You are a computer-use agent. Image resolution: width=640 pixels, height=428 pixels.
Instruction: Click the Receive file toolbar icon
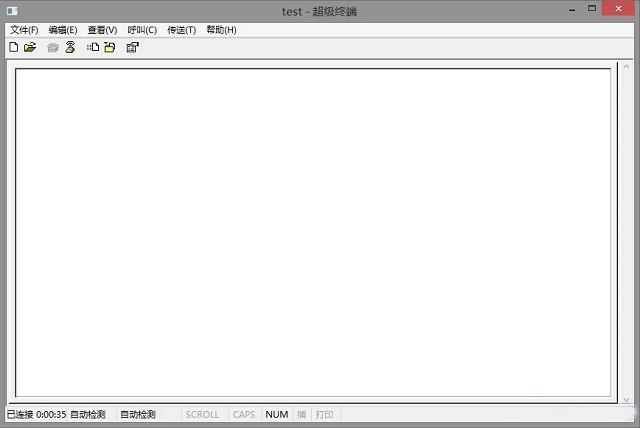click(x=110, y=47)
